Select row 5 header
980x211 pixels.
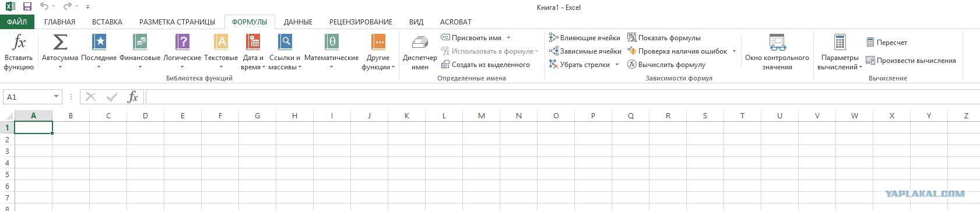tap(7, 174)
